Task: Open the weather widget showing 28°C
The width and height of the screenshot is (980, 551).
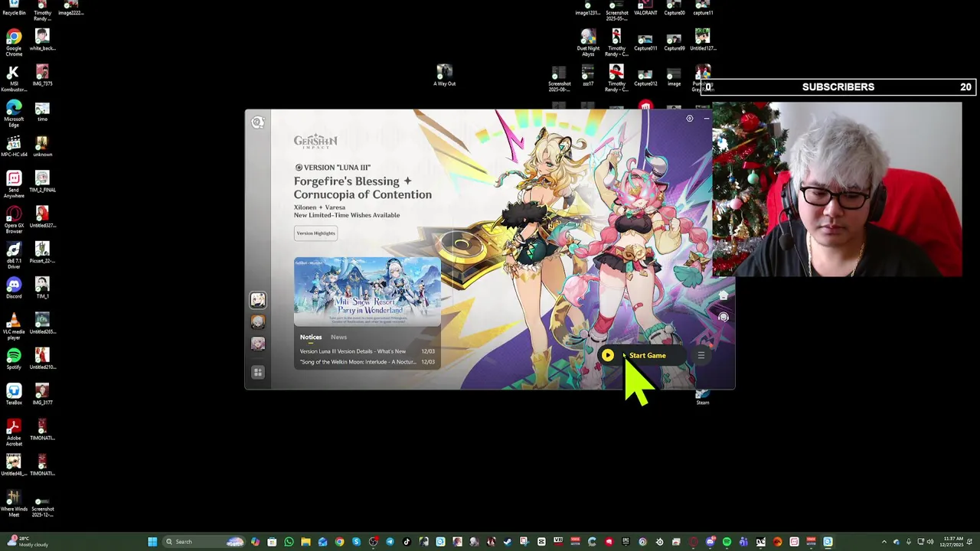Action: (x=26, y=542)
